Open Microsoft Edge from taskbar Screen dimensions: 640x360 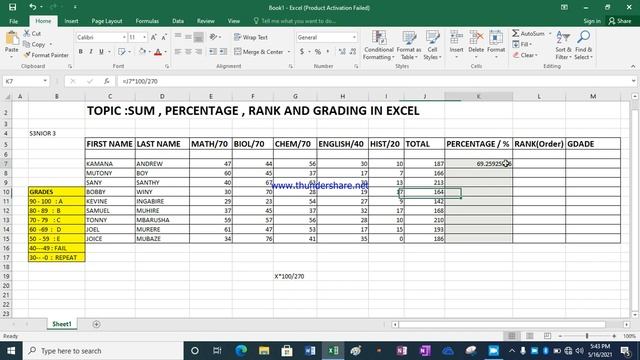pos(241,351)
